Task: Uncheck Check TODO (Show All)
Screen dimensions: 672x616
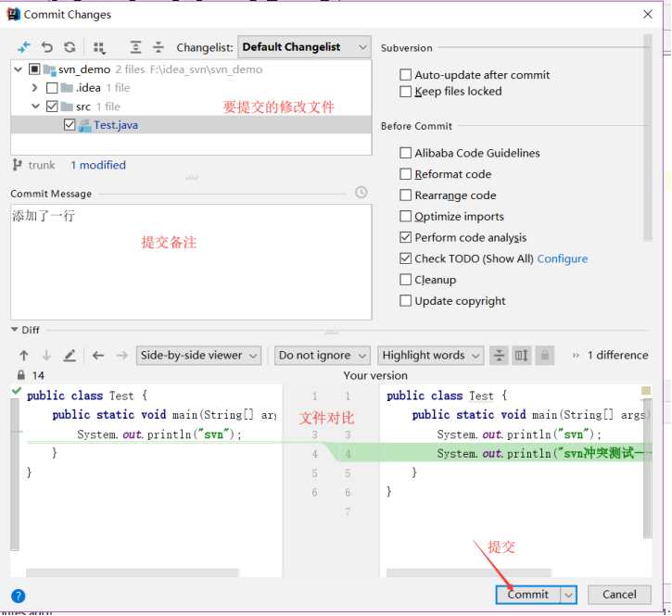Action: (405, 258)
